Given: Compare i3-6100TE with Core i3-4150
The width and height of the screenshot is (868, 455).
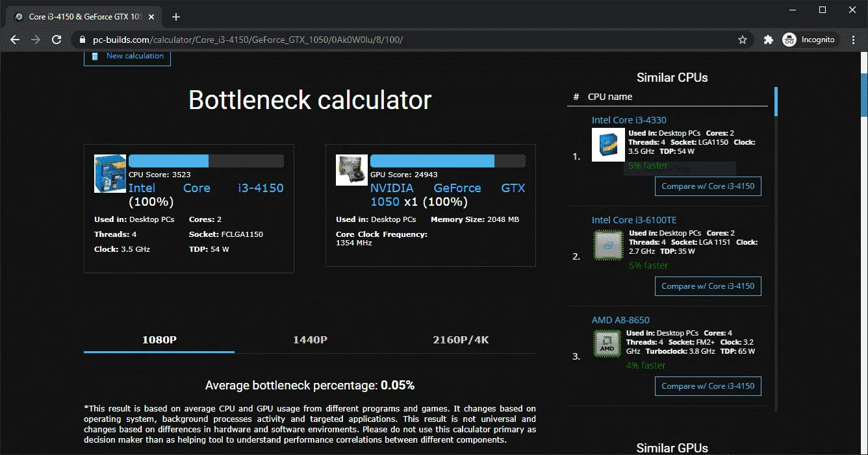Looking at the screenshot, I should click(x=708, y=286).
